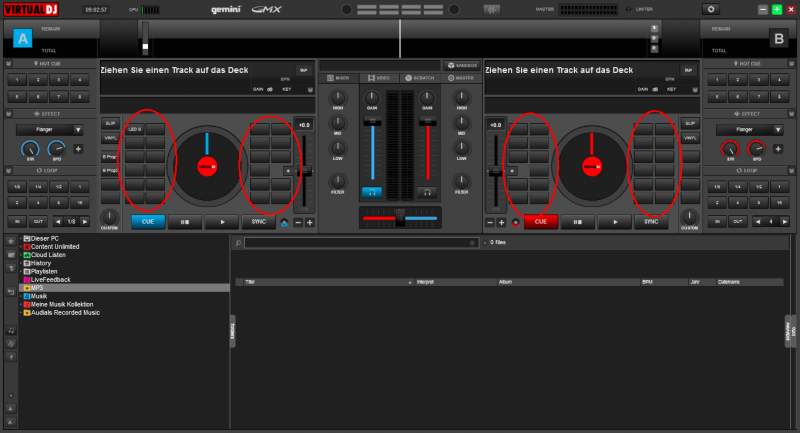Screen dimensions: 800x433
Task: Toggle headphone cue for left channel
Action: pos(372,192)
